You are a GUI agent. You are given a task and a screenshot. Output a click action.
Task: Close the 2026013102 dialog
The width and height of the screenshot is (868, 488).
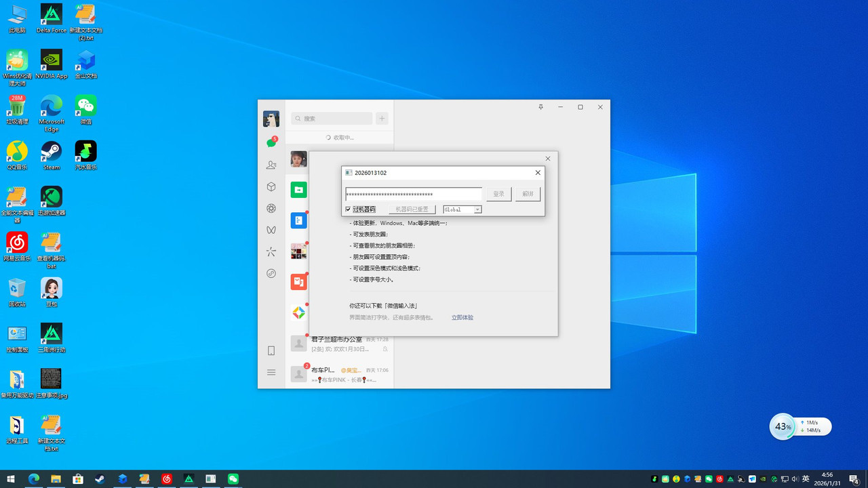coord(538,173)
